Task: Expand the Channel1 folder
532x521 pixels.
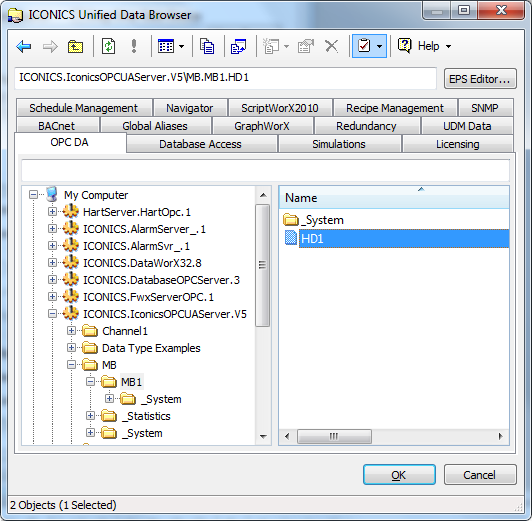Action: click(x=71, y=331)
